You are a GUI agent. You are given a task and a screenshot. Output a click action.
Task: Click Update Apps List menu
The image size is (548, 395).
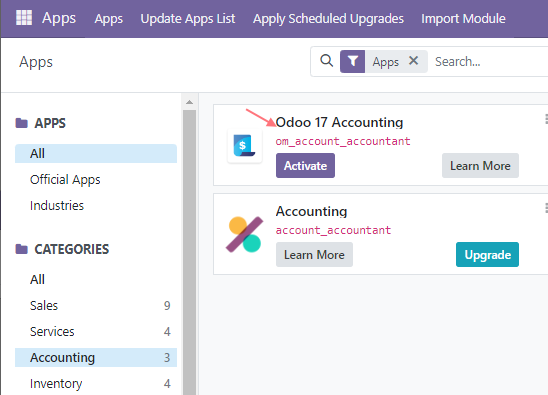click(x=188, y=19)
